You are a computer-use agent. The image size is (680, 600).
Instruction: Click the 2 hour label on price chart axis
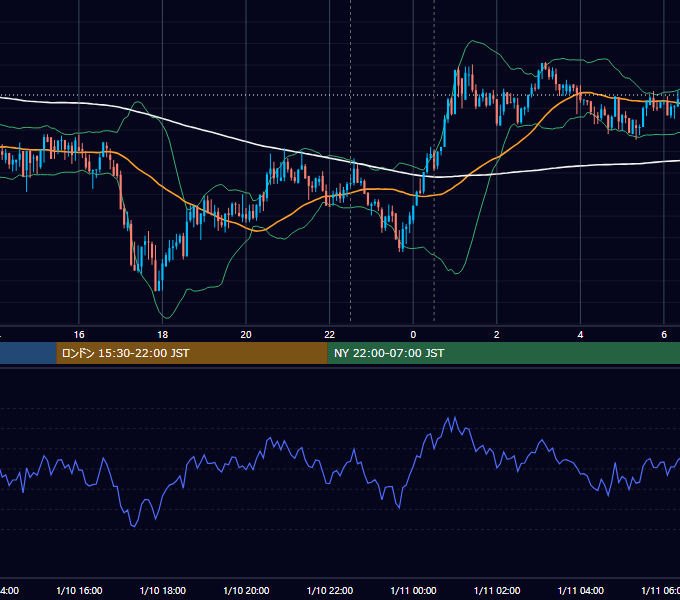497,335
